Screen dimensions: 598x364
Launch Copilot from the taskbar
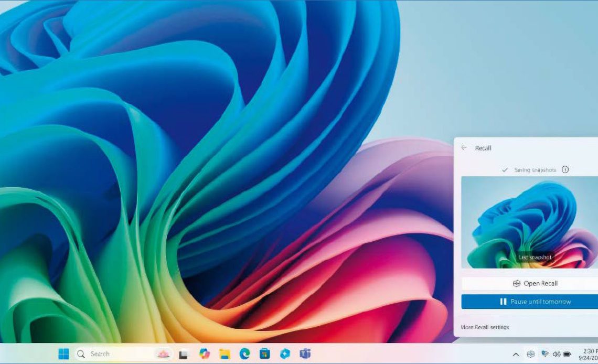tap(205, 354)
